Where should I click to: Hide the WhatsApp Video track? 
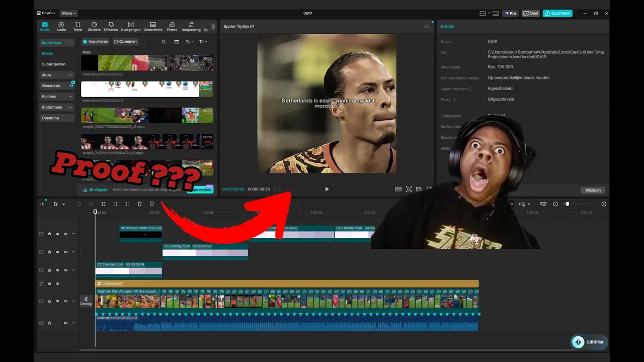tap(57, 234)
